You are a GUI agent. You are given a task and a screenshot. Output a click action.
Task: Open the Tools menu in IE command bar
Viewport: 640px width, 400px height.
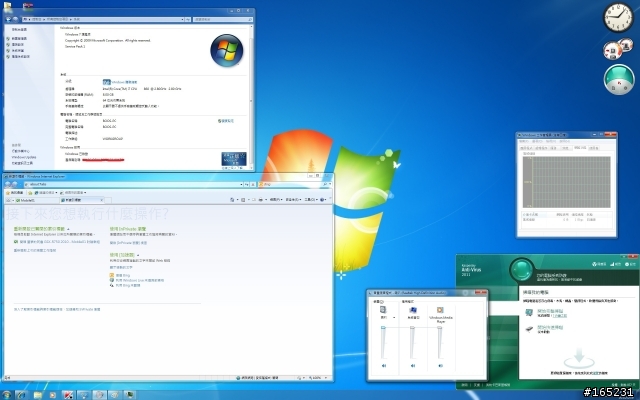[x=311, y=200]
